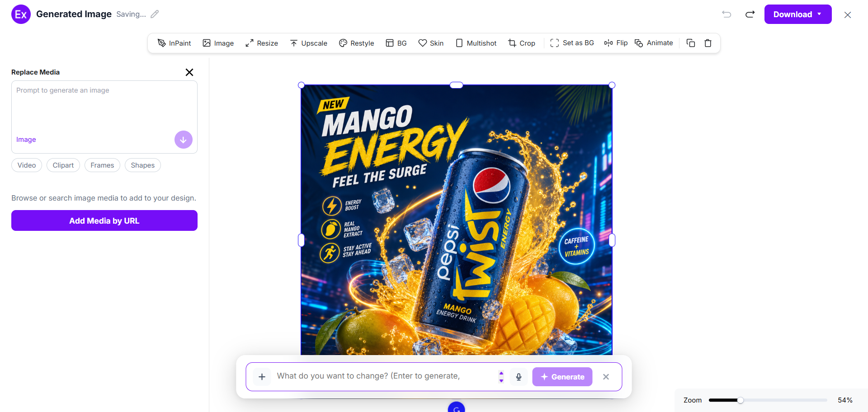Select the Video chip
The image size is (868, 412).
pos(27,165)
